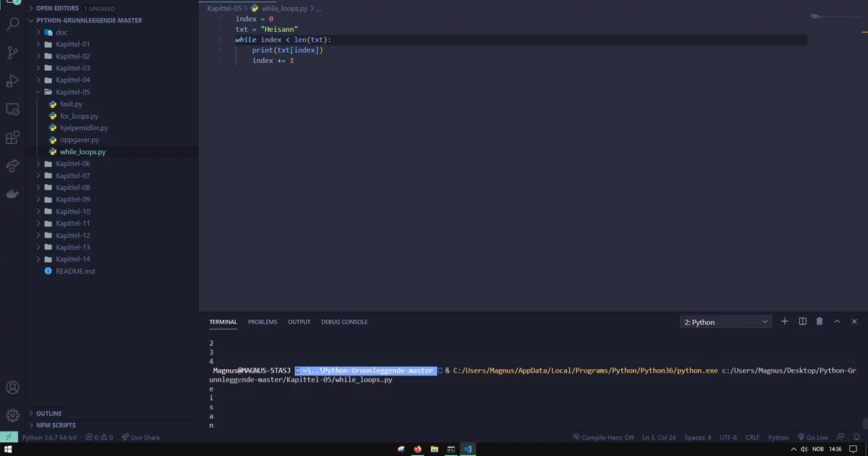Click the new terminal plus icon
The width and height of the screenshot is (868, 456).
coord(785,321)
